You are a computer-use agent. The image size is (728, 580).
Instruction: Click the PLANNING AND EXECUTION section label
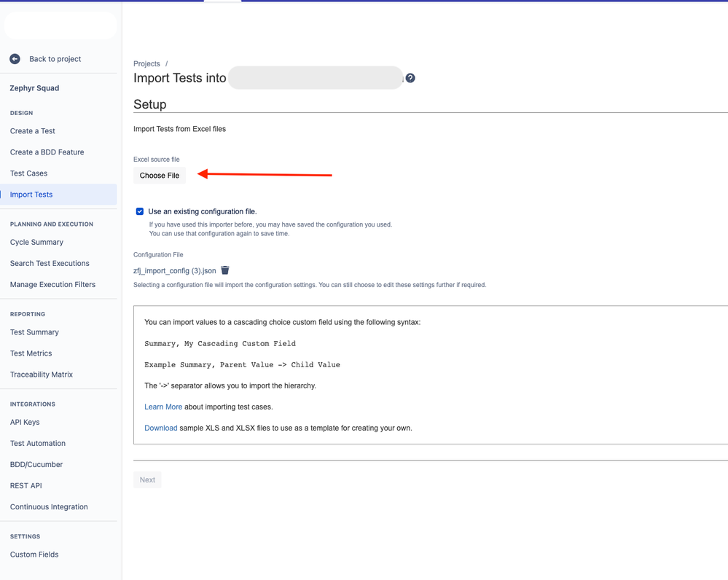point(52,224)
